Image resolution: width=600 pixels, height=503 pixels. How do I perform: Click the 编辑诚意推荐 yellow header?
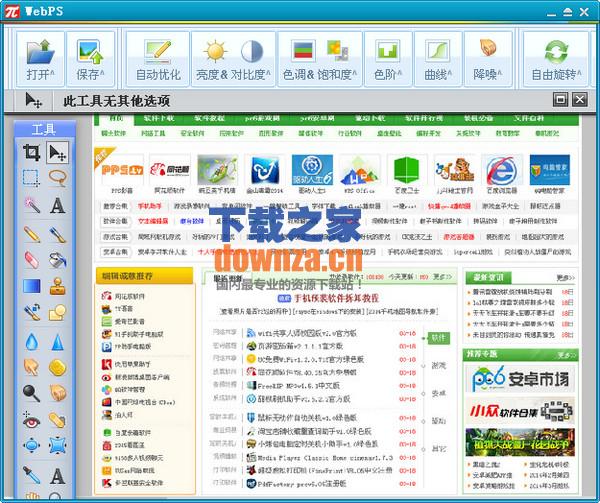coord(144,276)
